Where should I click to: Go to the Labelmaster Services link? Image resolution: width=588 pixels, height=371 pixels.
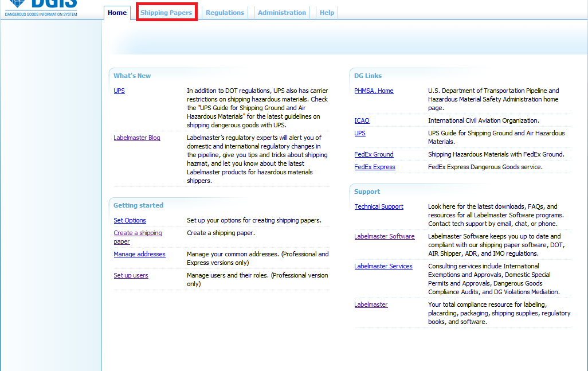coord(383,266)
